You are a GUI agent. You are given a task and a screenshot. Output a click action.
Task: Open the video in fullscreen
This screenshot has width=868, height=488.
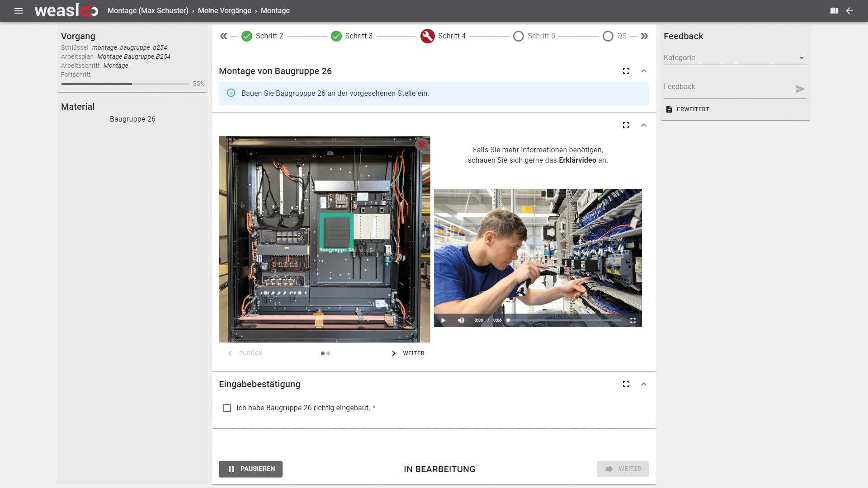pyautogui.click(x=633, y=320)
